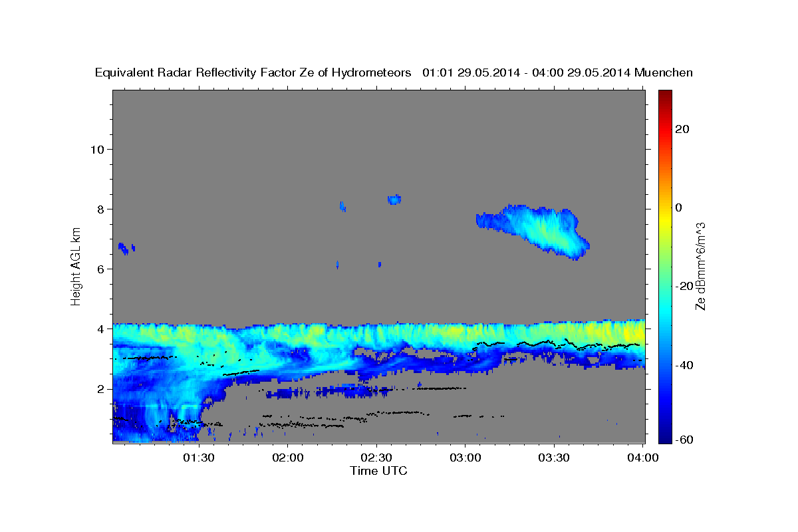Click the 02:30 time tick label
Viewport: 798px width, 532px height.
point(376,458)
